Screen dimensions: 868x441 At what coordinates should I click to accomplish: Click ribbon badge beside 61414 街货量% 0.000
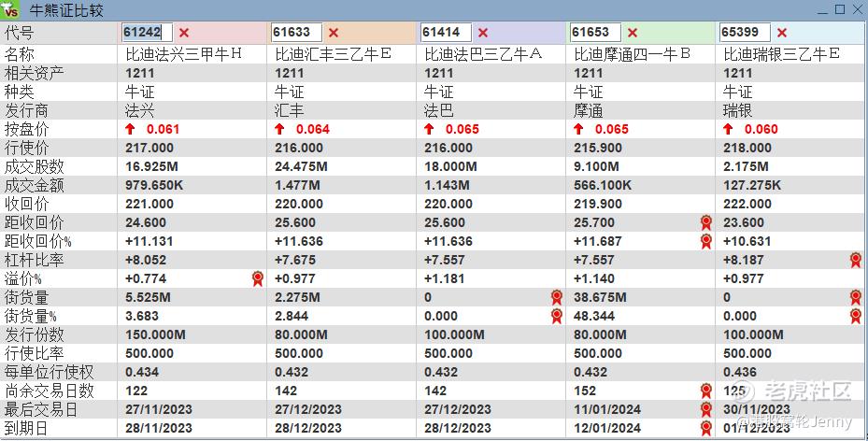(556, 316)
